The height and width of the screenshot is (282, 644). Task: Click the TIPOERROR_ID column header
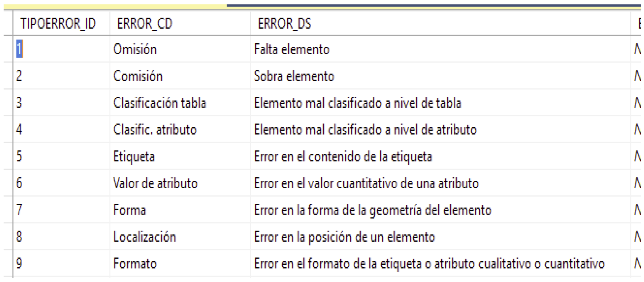[x=58, y=24]
